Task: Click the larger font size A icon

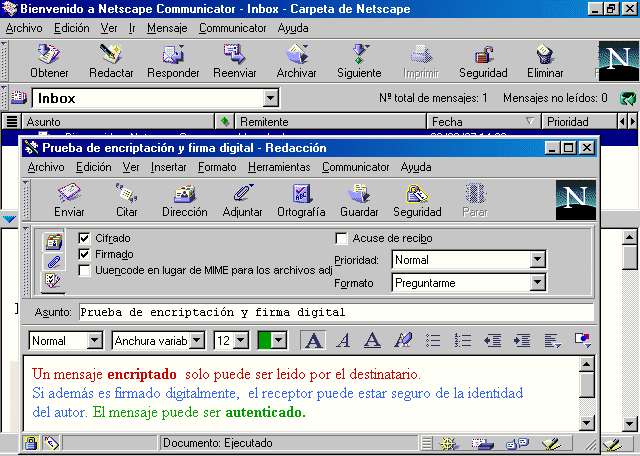Action: point(313,340)
